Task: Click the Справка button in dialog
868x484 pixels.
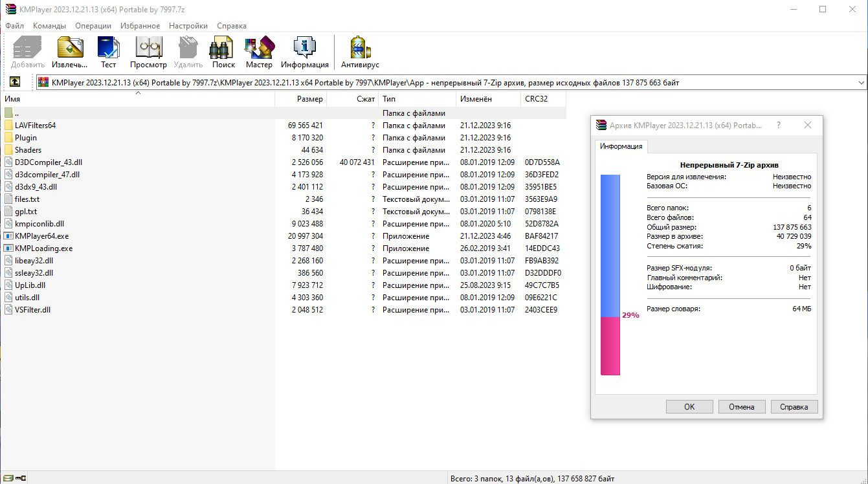Action: pyautogui.click(x=794, y=407)
